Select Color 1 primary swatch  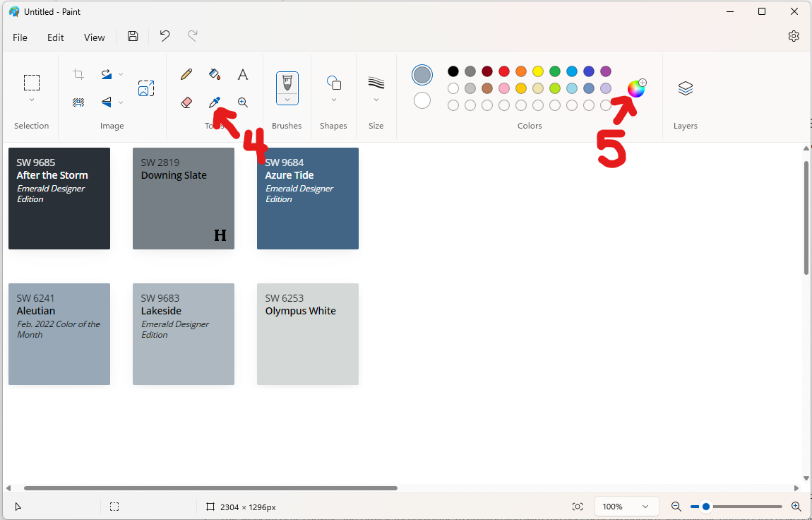(x=422, y=75)
